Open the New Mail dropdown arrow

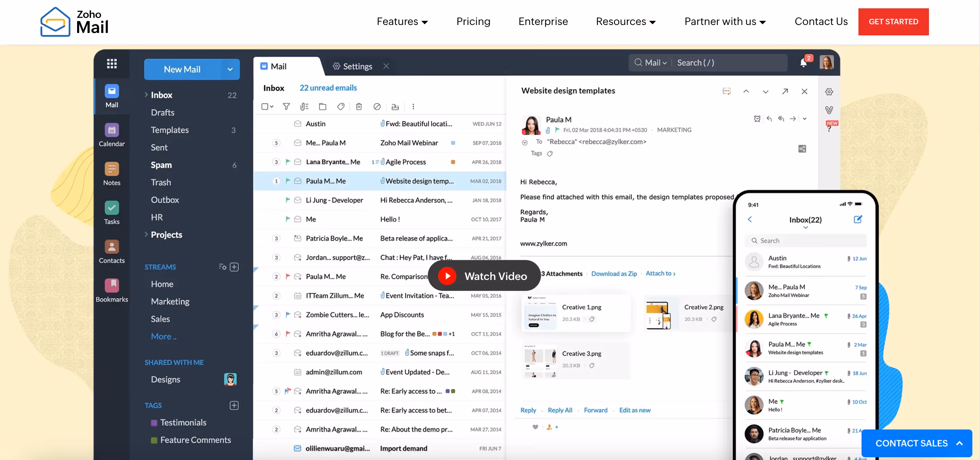click(230, 69)
